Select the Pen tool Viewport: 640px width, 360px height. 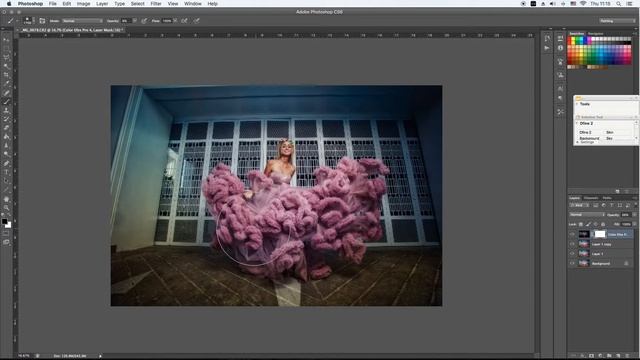coord(6,163)
